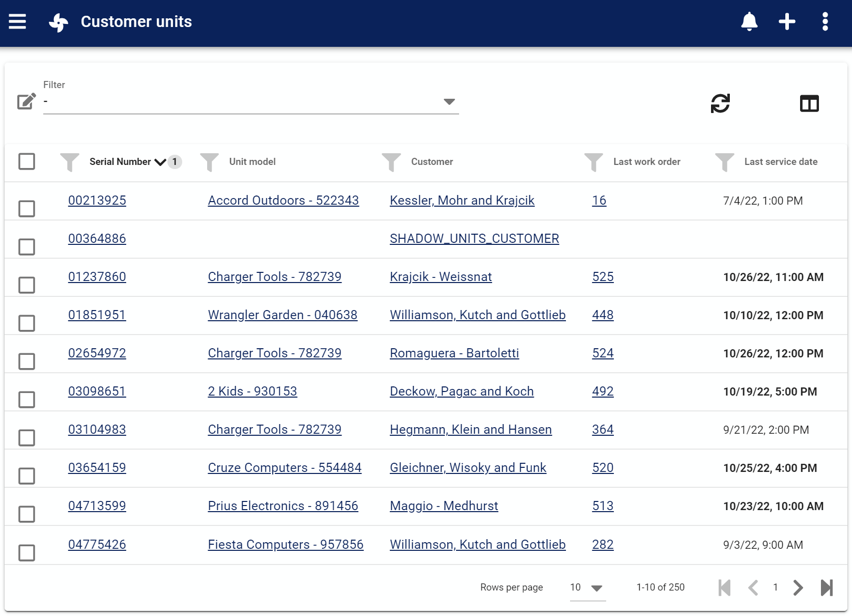Open serial number 03104983
The image size is (852, 616).
pyautogui.click(x=97, y=429)
